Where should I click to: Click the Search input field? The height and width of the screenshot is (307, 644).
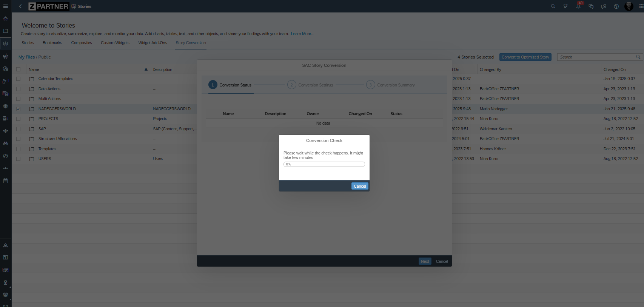click(596, 57)
